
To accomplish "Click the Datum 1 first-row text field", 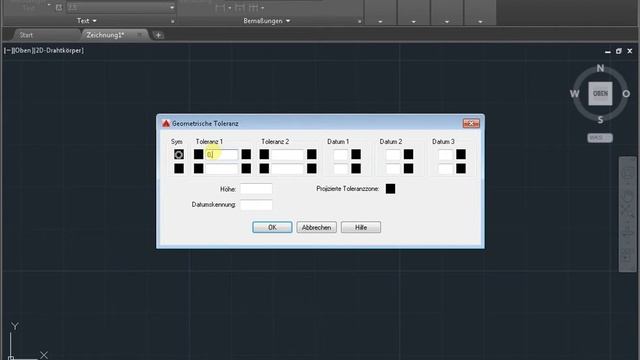I will [340, 154].
